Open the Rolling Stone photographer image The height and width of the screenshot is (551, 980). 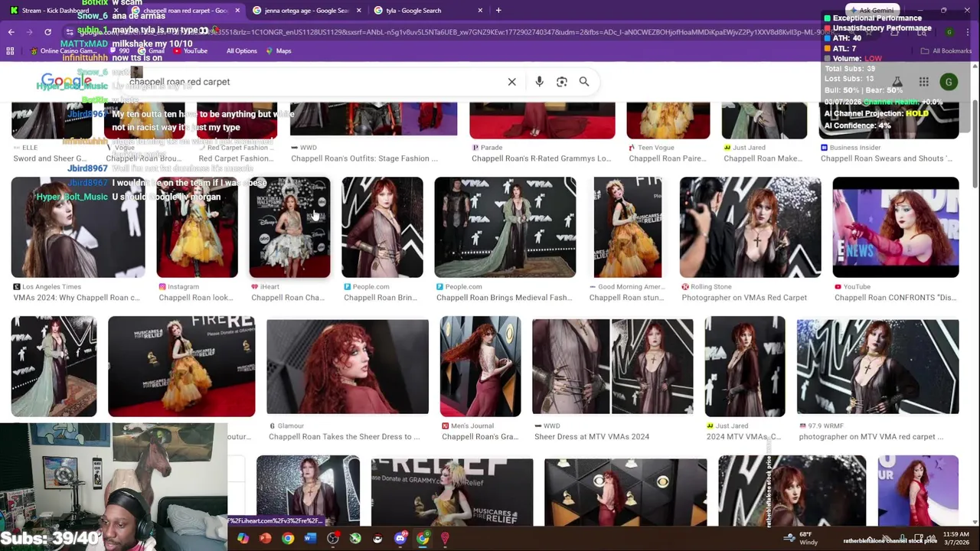click(x=750, y=227)
